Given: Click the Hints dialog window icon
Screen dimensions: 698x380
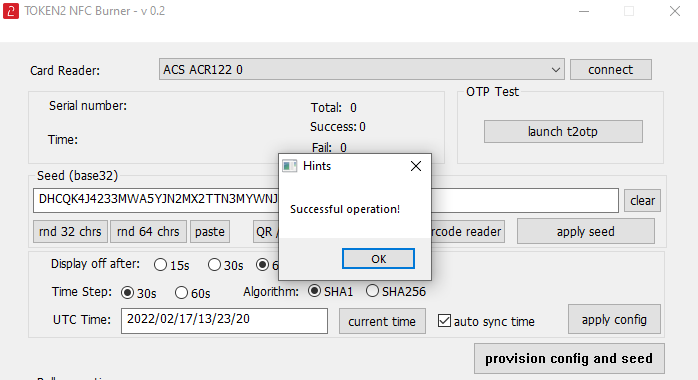Looking at the screenshot, I should point(289,166).
